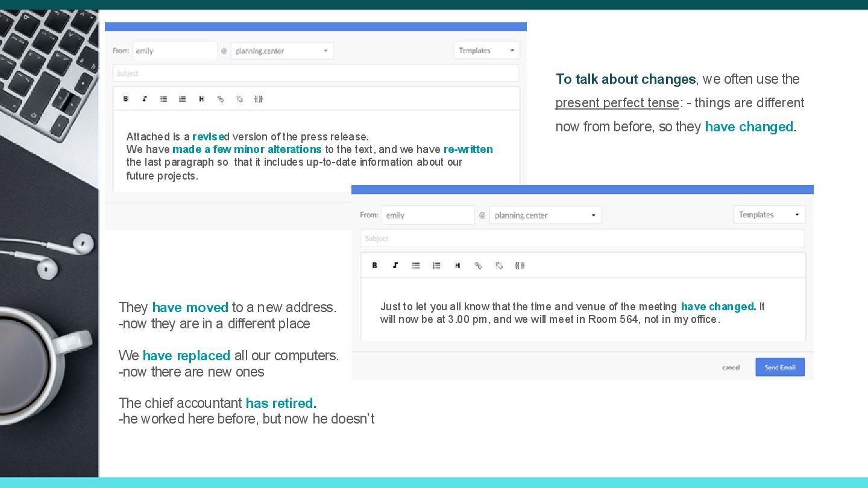Click 'future projects.' line in press release email
This screenshot has width=868, height=488.
click(162, 176)
